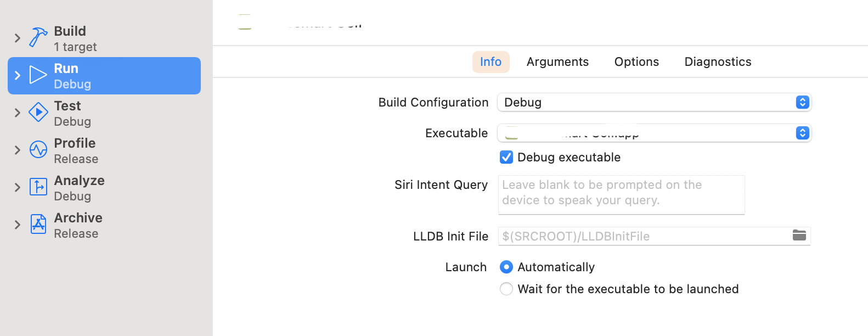The width and height of the screenshot is (868, 336).
Task: Select the Run Debug row
Action: coord(104,76)
